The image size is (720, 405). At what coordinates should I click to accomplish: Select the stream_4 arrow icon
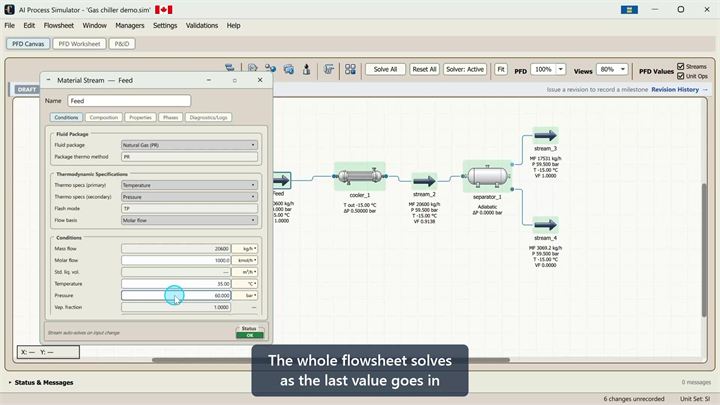[546, 225]
